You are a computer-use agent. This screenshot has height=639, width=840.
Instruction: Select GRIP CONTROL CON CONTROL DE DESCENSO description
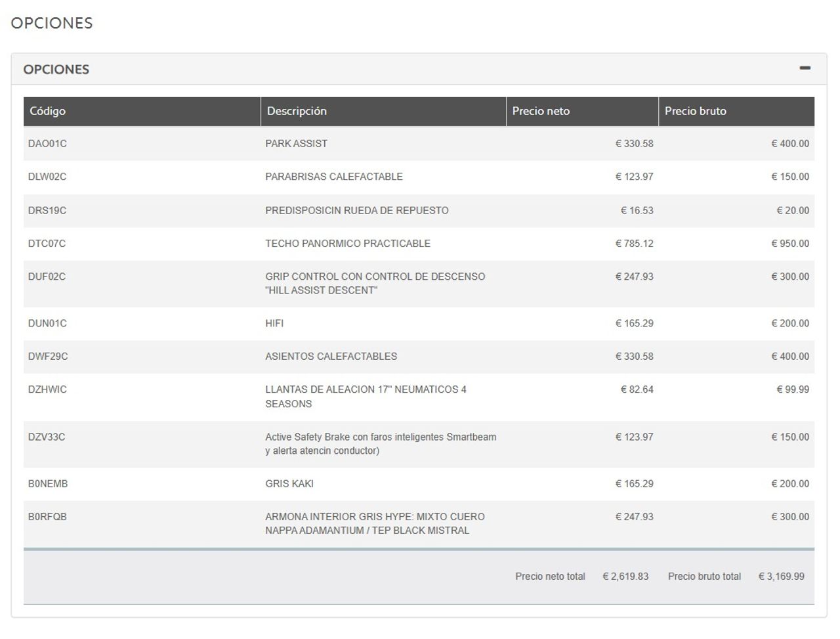(375, 284)
